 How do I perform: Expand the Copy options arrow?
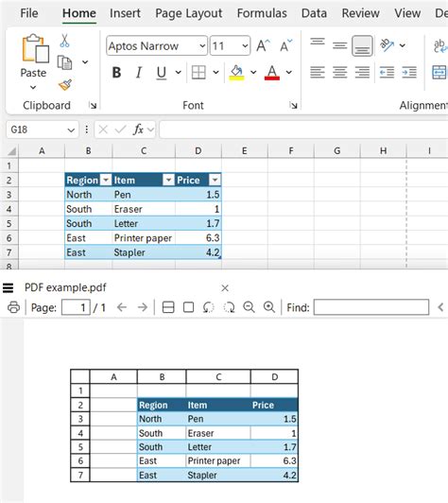[85, 61]
